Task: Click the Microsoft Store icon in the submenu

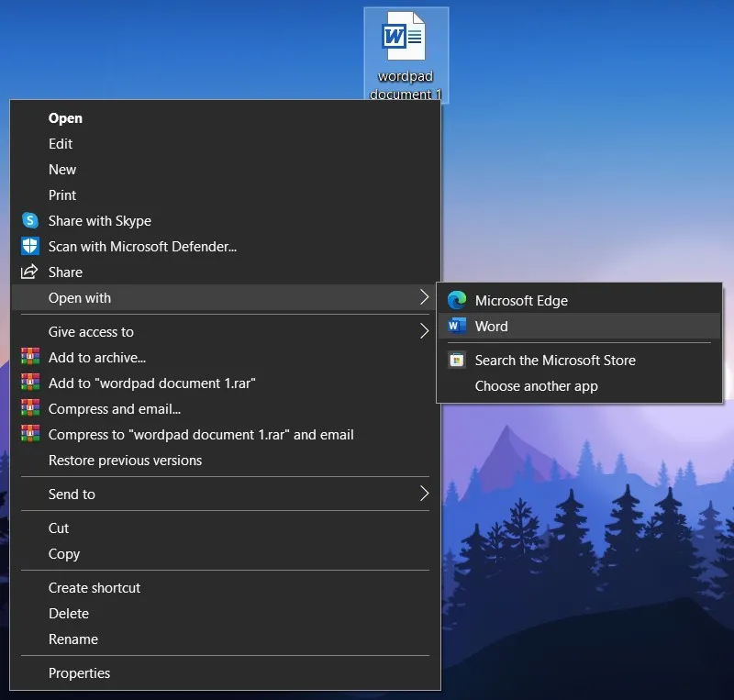Action: point(457,361)
